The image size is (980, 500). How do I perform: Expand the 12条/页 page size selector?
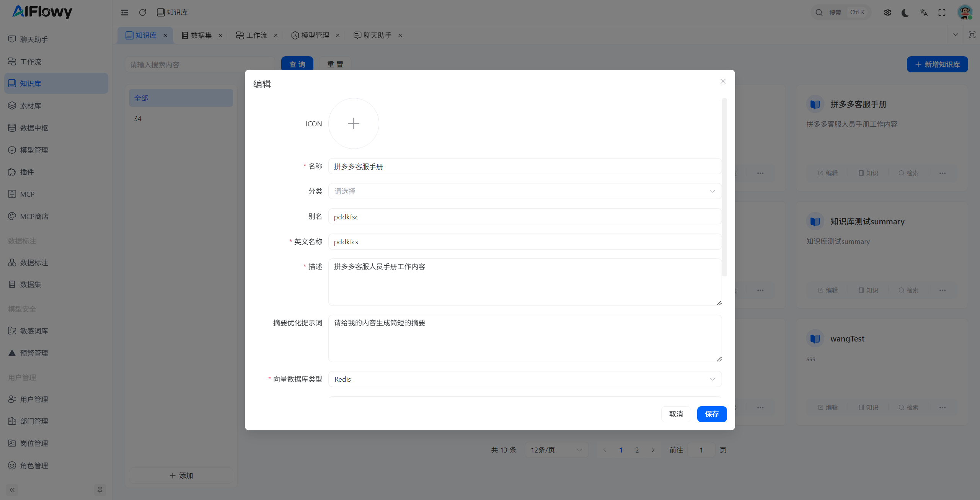[x=556, y=450]
